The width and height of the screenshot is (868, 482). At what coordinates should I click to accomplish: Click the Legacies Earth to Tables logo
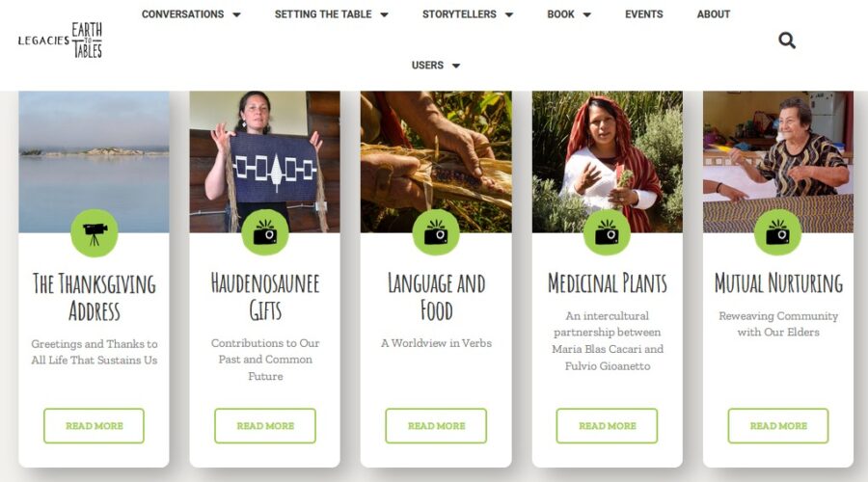coord(61,40)
